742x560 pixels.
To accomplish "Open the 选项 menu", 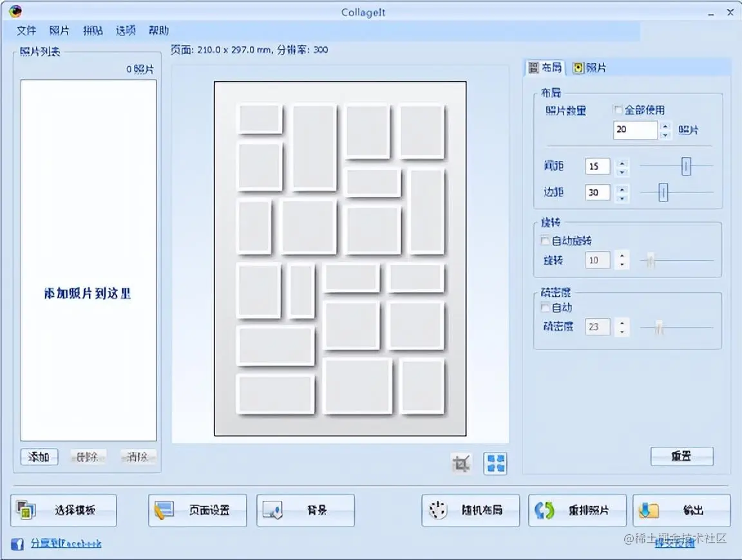I will click(126, 31).
